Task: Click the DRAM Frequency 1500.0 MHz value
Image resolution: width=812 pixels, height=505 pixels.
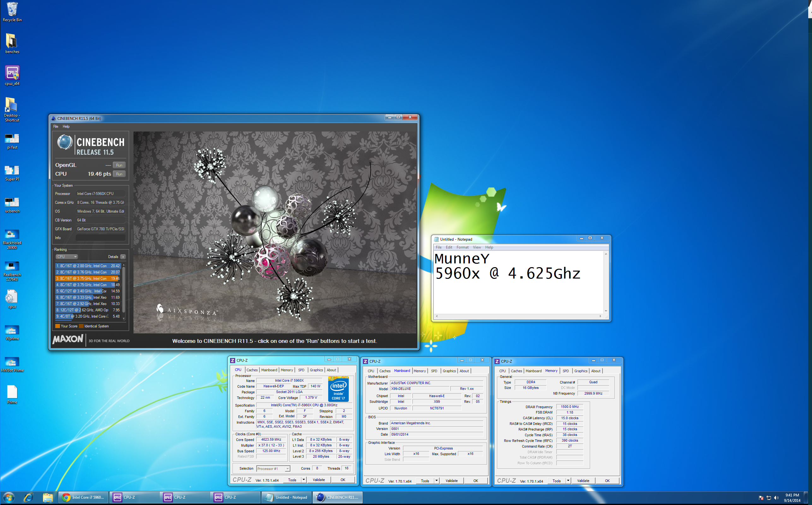Action: click(570, 407)
